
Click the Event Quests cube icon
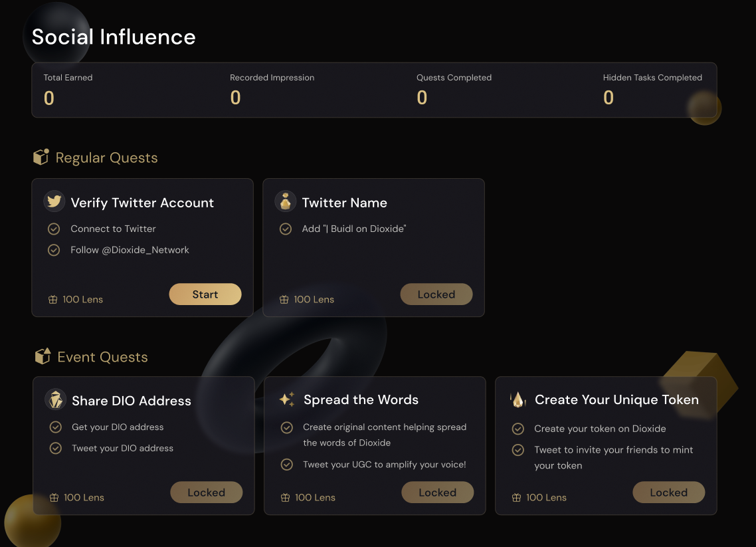tap(43, 356)
